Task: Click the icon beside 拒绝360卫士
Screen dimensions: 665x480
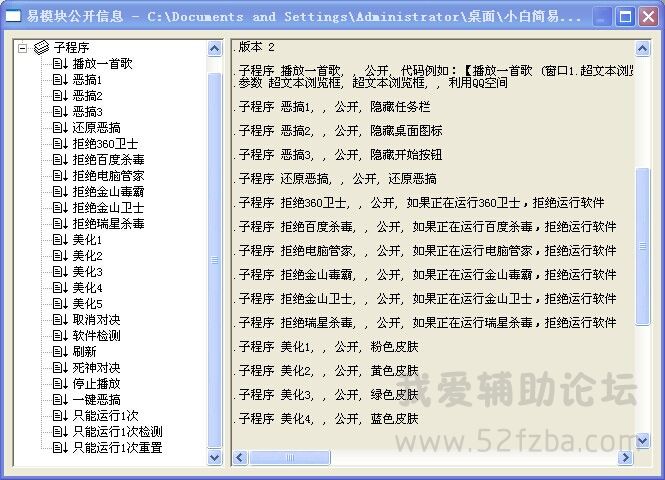Action: [60, 144]
